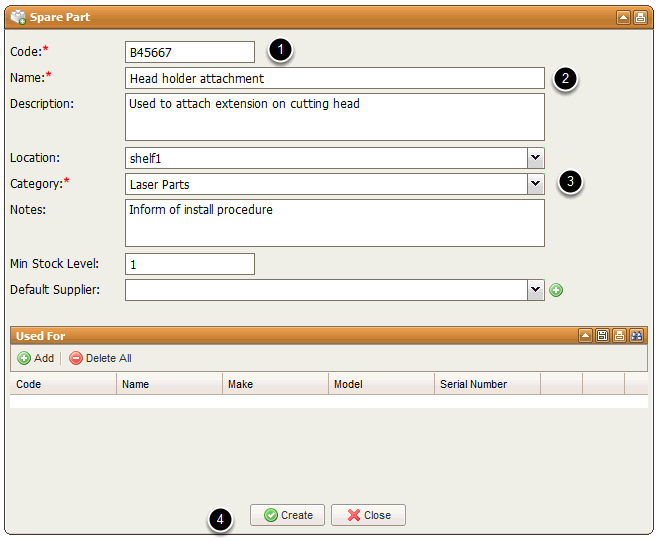Click inside the Description text area
Image resolution: width=659 pixels, height=541 pixels.
coord(334,117)
